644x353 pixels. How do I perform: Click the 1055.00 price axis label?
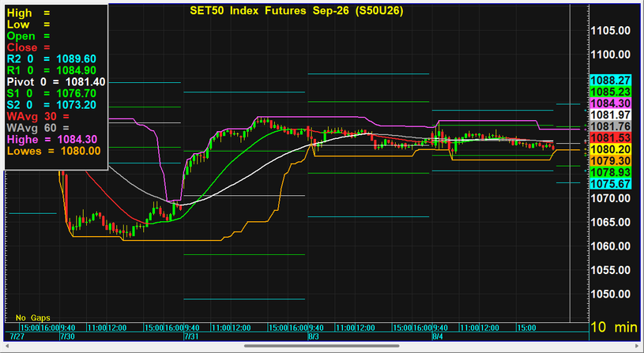pos(610,270)
